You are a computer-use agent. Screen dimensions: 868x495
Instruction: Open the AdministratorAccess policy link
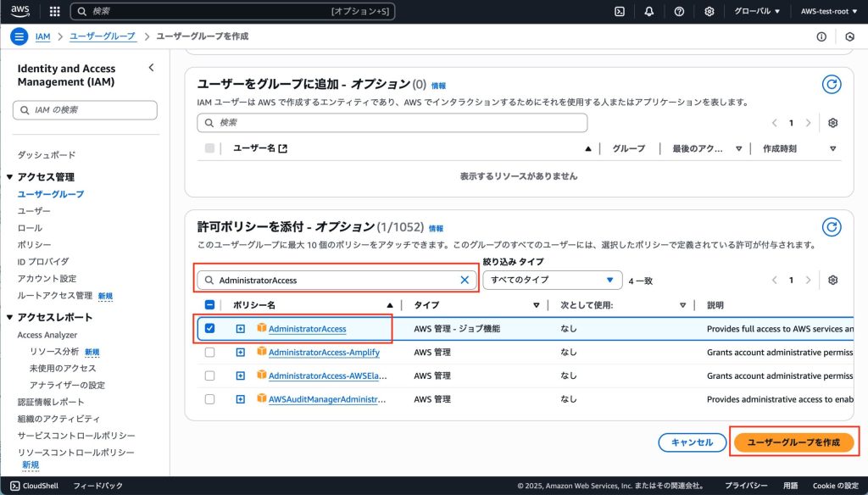tap(307, 329)
